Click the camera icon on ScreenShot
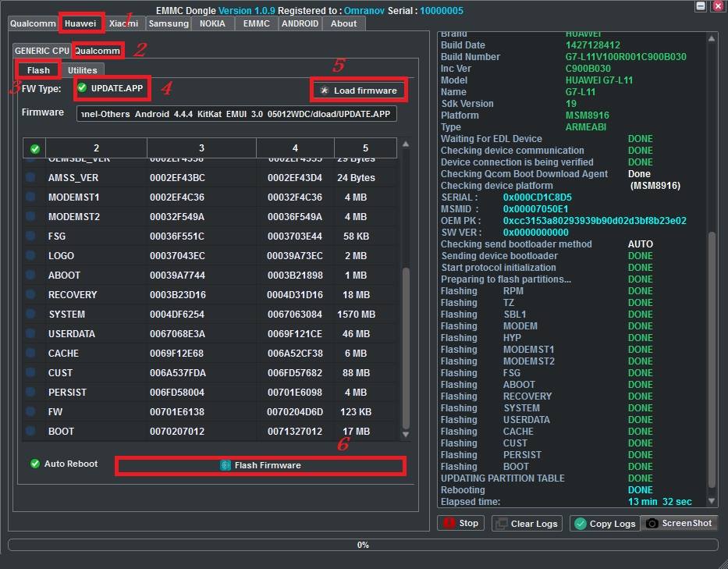Viewport: 728px width, 569px height. tap(652, 524)
